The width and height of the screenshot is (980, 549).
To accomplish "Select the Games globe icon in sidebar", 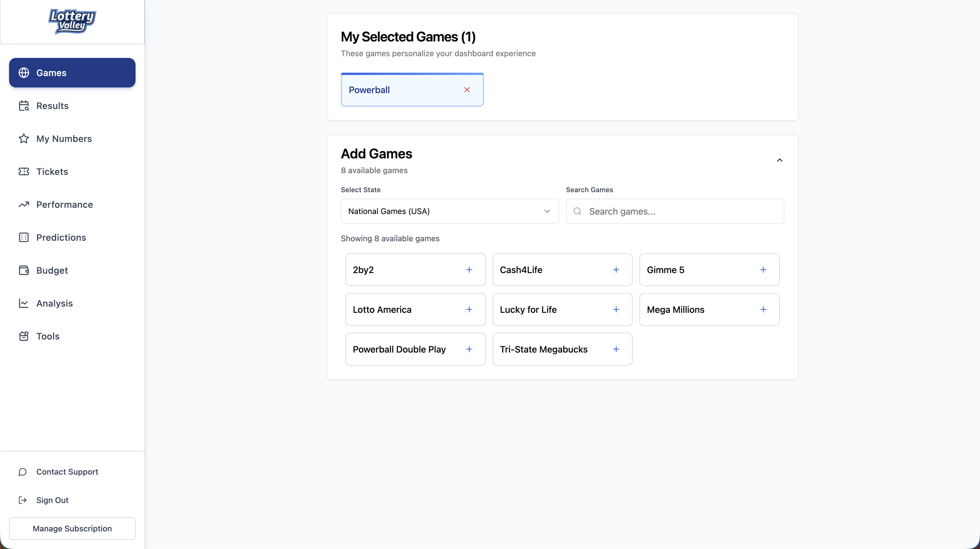I will click(x=24, y=73).
